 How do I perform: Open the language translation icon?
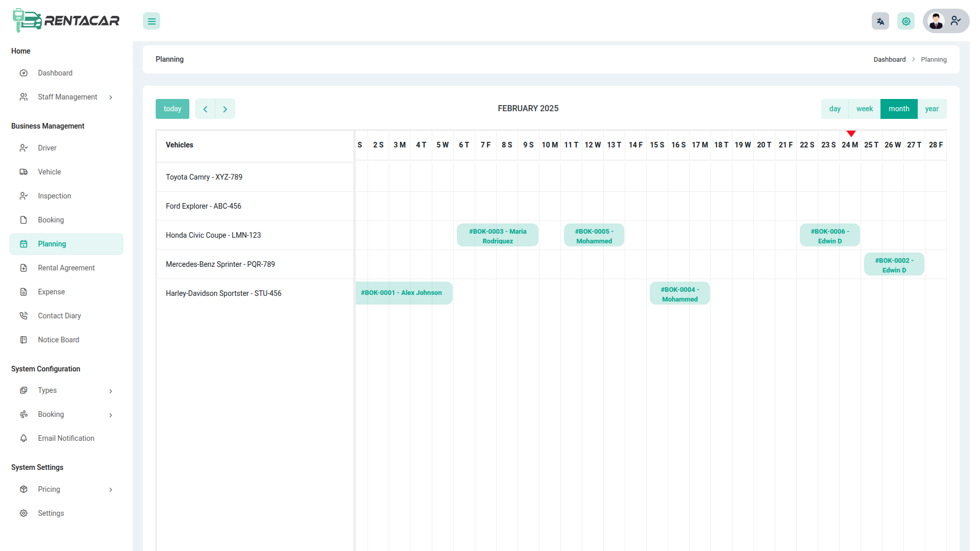(880, 21)
